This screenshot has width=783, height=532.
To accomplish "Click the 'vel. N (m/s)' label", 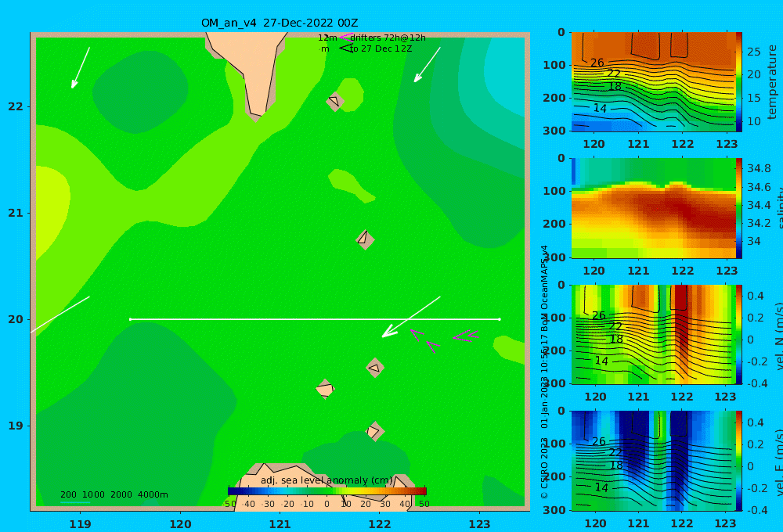I will (x=779, y=336).
